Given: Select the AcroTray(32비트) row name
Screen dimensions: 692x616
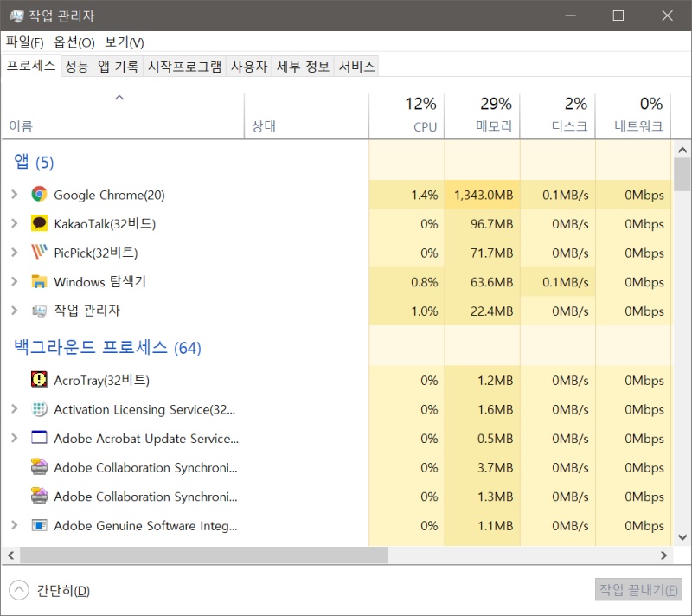Looking at the screenshot, I should [101, 380].
